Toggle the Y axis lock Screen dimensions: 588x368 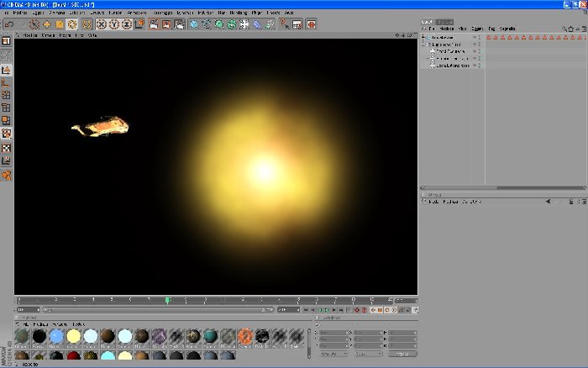tap(114, 24)
